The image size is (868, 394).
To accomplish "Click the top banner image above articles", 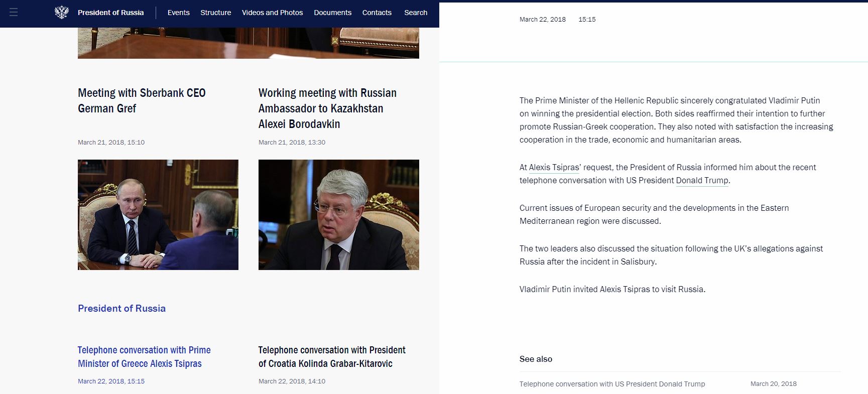I will coord(249,43).
